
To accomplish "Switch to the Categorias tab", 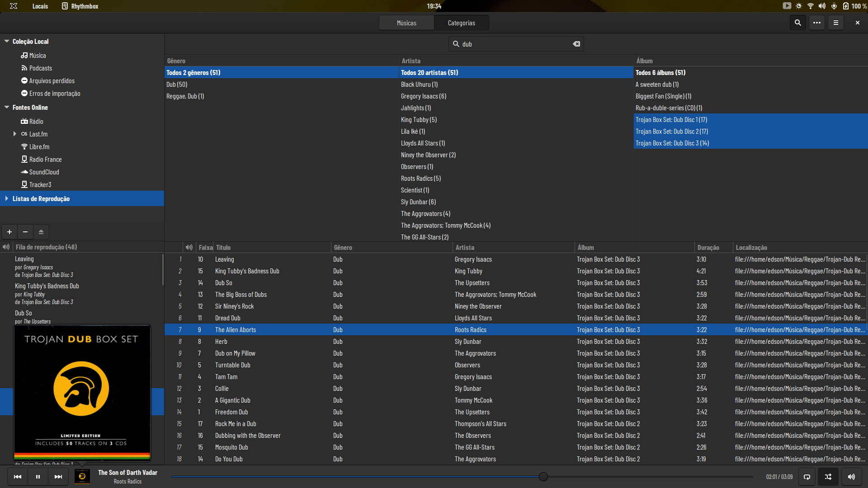I will click(x=461, y=23).
